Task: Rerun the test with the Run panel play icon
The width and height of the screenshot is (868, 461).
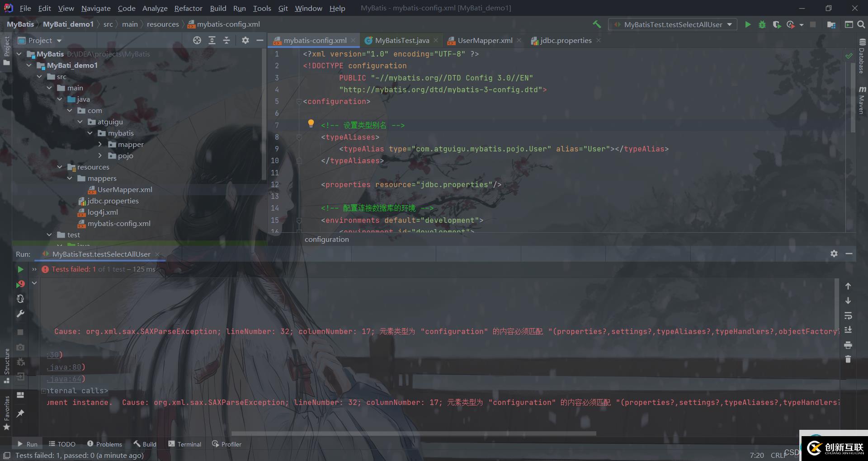Action: point(20,269)
